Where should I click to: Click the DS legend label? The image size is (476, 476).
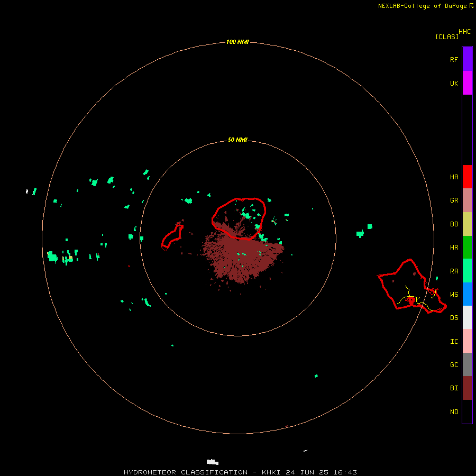pos(454,318)
